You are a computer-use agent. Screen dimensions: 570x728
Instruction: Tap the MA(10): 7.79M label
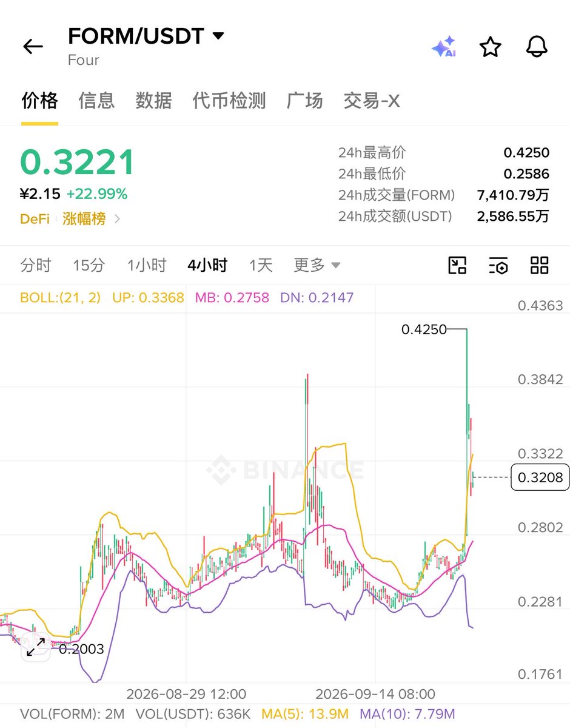point(407,714)
